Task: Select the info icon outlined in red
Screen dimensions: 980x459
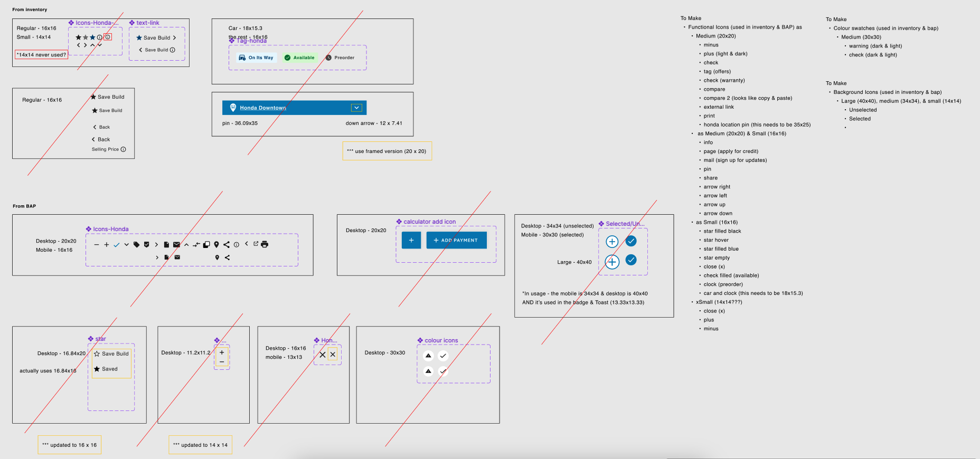Action: [108, 37]
